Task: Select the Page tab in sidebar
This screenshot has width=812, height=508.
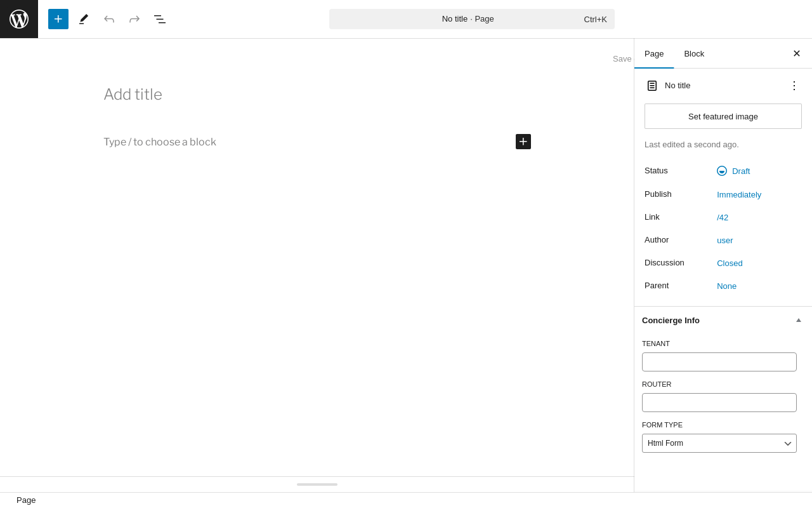Action: pos(654,53)
